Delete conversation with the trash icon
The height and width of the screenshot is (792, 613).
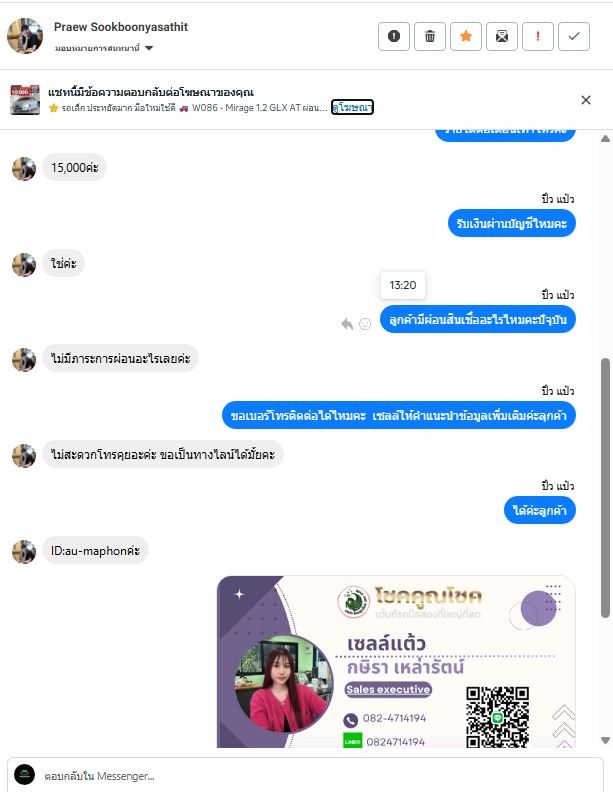click(x=430, y=36)
